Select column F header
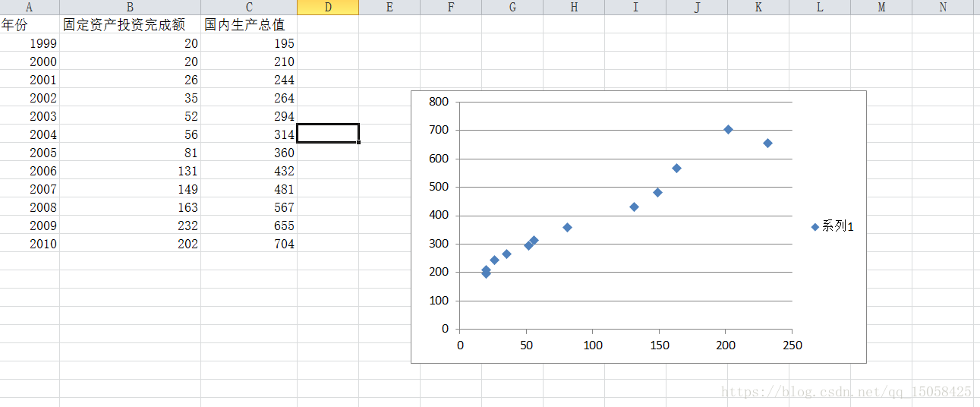Screen dimensions: 980x407 [x=451, y=7]
